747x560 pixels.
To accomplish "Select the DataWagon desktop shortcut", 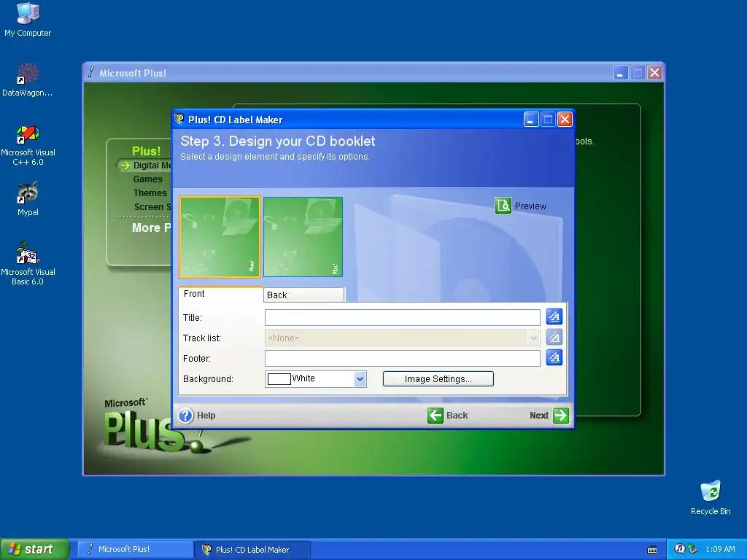I will [x=28, y=80].
